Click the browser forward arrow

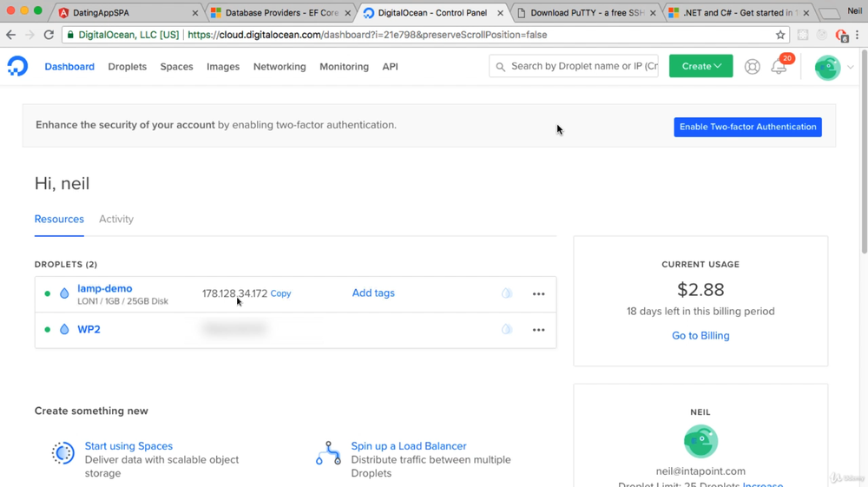tap(30, 35)
